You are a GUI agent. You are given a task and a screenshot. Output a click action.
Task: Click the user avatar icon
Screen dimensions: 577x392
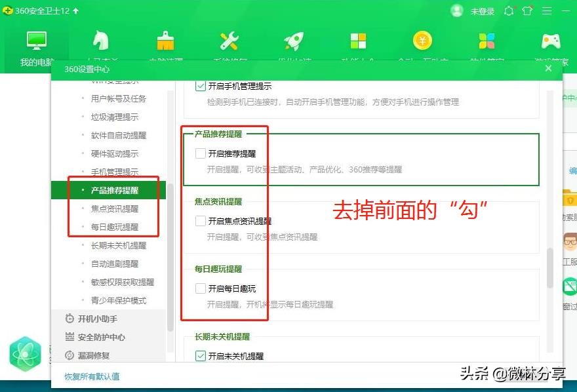point(456,10)
